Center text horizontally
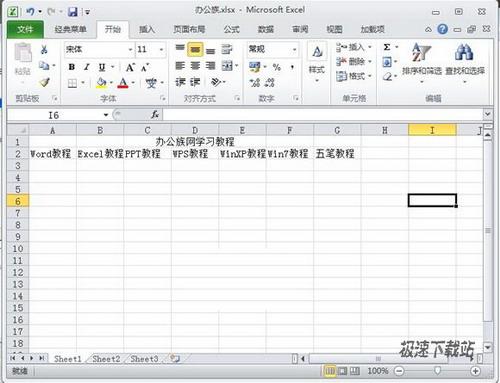Viewport: 500px width, 383px height. (x=195, y=66)
